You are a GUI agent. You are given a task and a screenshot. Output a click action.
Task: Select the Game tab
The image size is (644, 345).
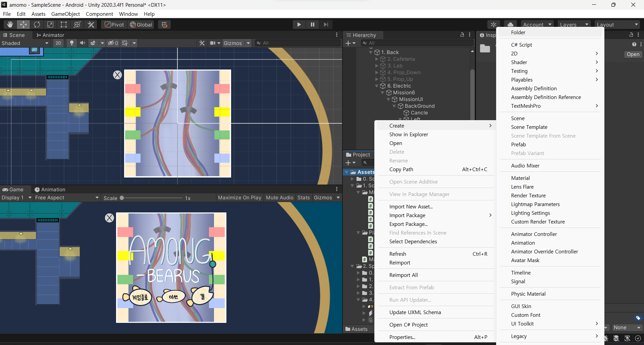(x=13, y=190)
